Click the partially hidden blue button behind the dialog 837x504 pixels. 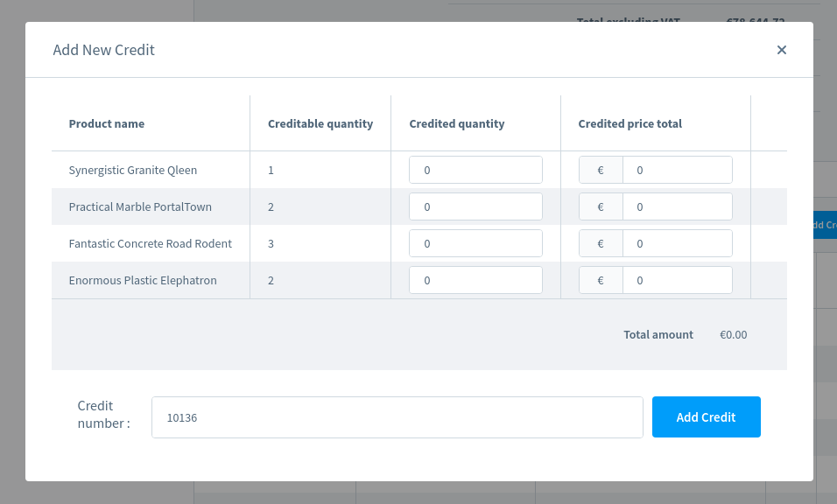tap(821, 225)
